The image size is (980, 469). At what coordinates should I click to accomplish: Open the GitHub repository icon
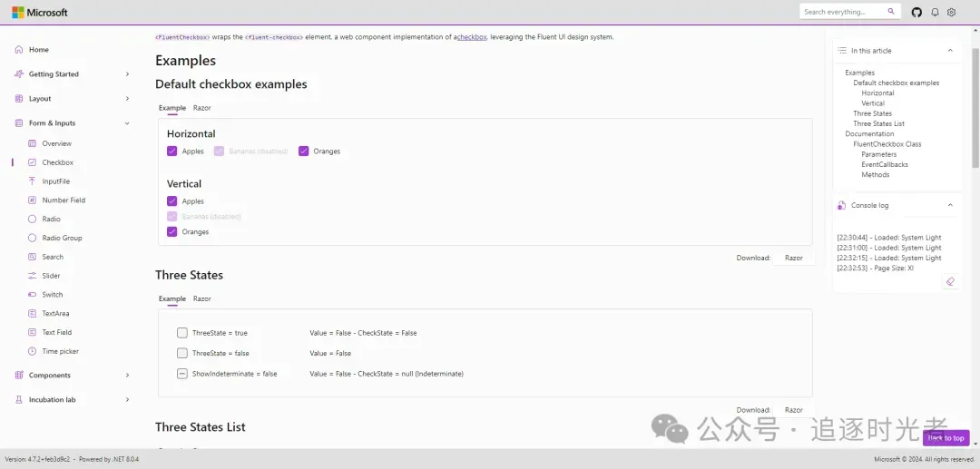pyautogui.click(x=916, y=12)
